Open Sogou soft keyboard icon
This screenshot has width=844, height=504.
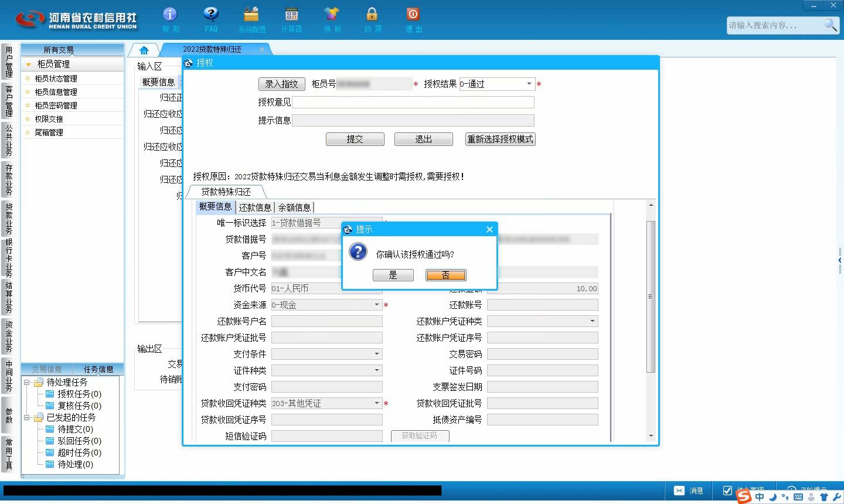798,497
